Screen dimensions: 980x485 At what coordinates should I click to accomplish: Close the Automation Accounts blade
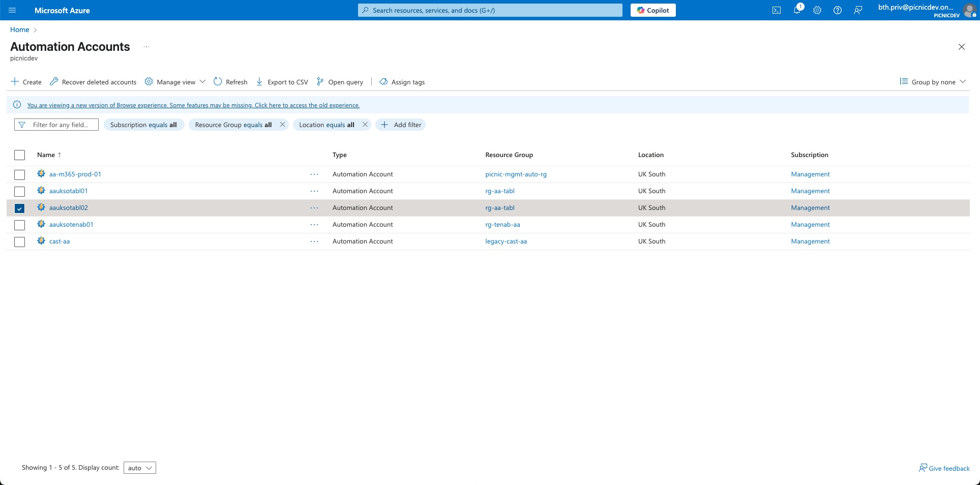(961, 47)
